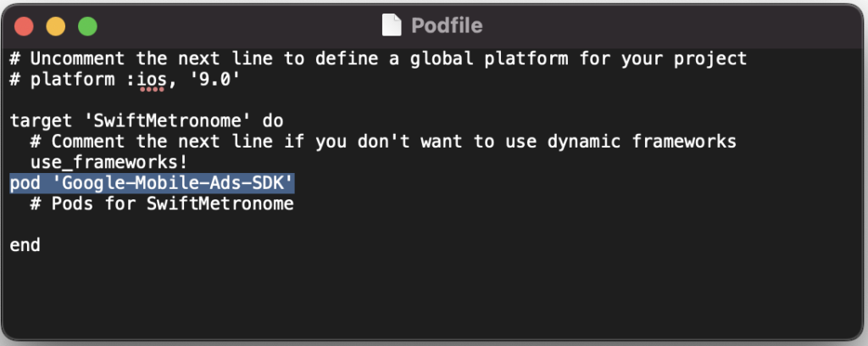Close the Podfile window with red button
The height and width of the screenshot is (346, 868).
pyautogui.click(x=25, y=26)
